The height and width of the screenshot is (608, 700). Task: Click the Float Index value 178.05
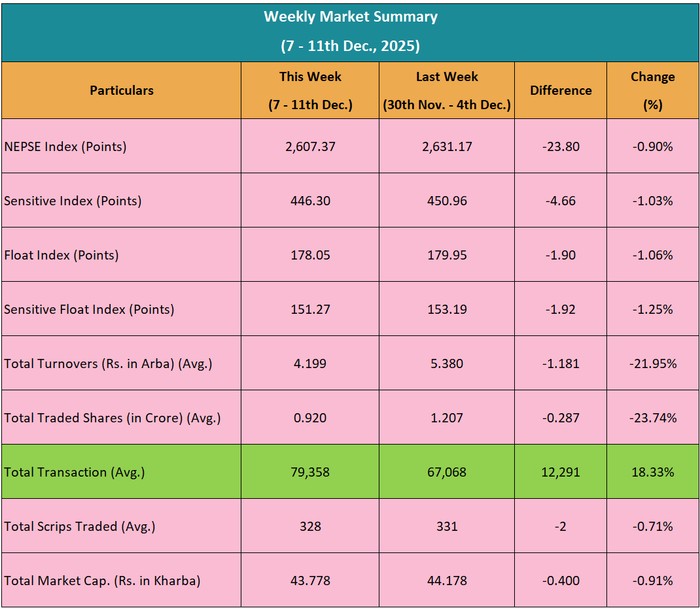coord(310,255)
